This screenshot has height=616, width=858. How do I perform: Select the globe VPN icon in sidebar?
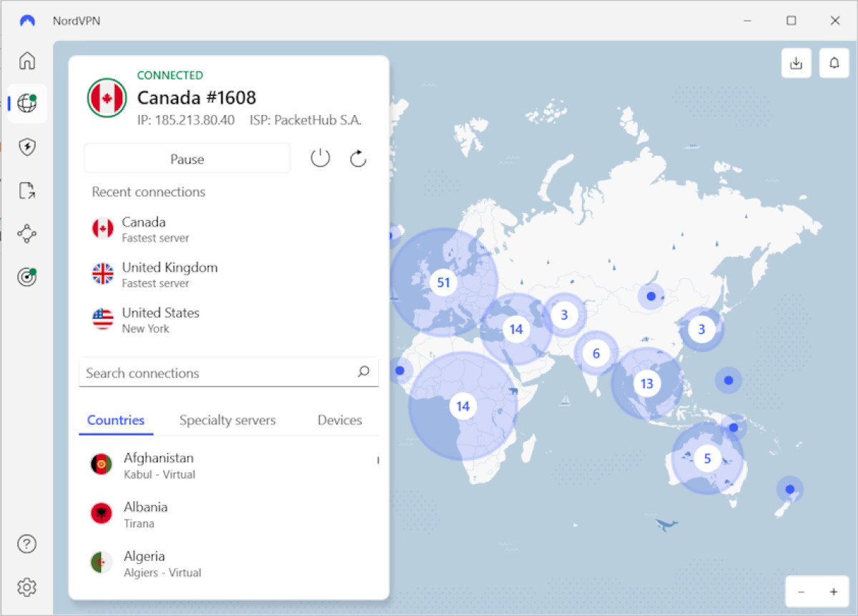pos(26,104)
